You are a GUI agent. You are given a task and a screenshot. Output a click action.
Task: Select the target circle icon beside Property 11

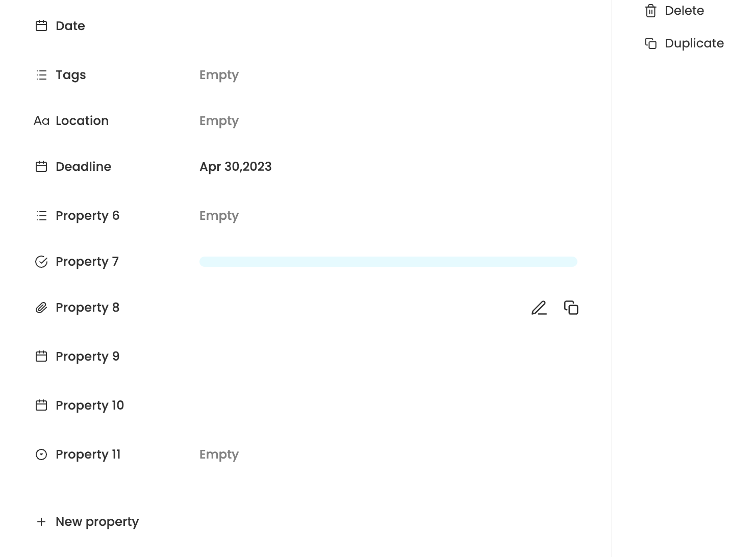pyautogui.click(x=42, y=454)
